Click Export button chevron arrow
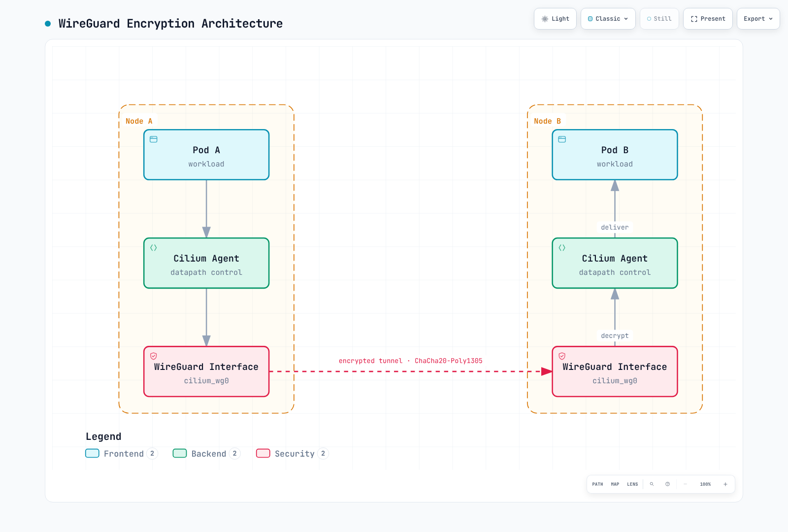 click(771, 19)
